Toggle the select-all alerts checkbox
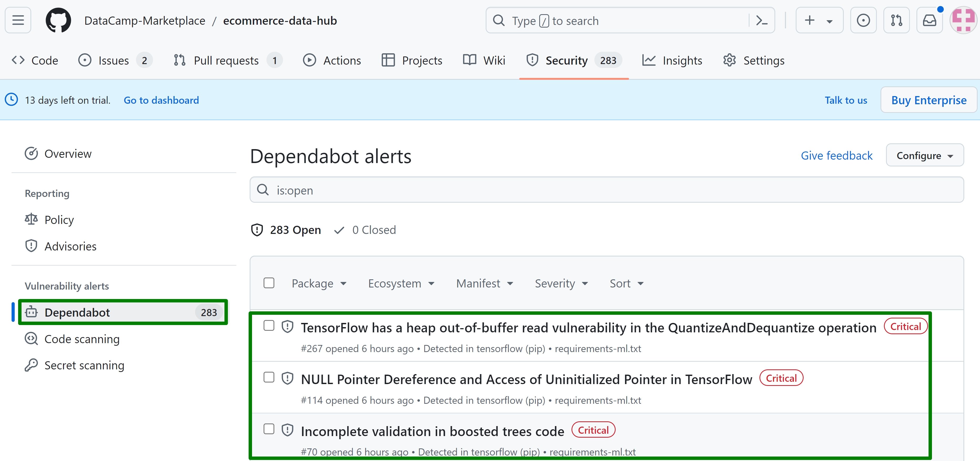The width and height of the screenshot is (980, 461). click(269, 283)
